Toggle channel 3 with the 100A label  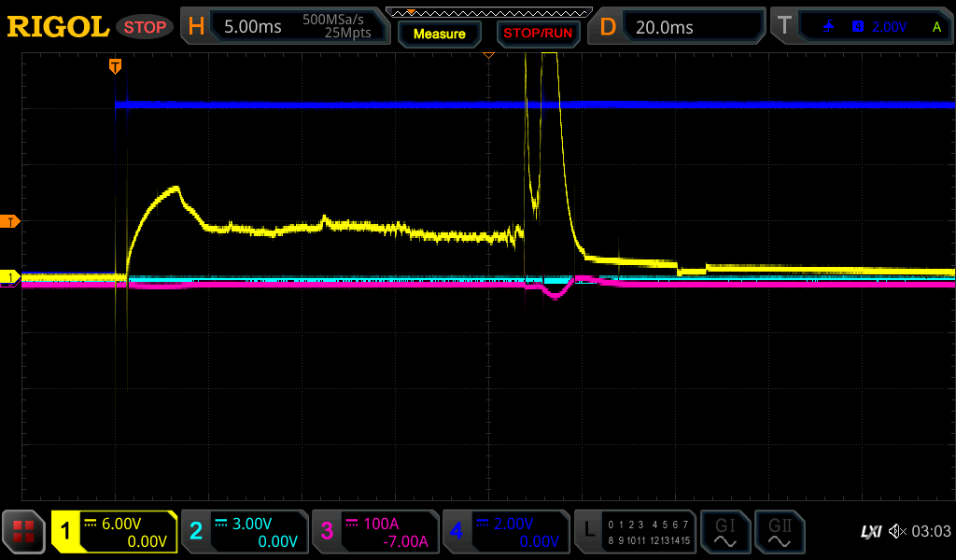coord(375,532)
